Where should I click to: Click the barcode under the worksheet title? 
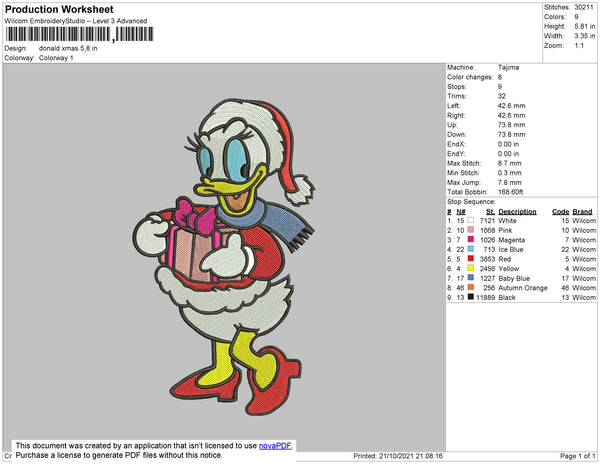(79, 34)
